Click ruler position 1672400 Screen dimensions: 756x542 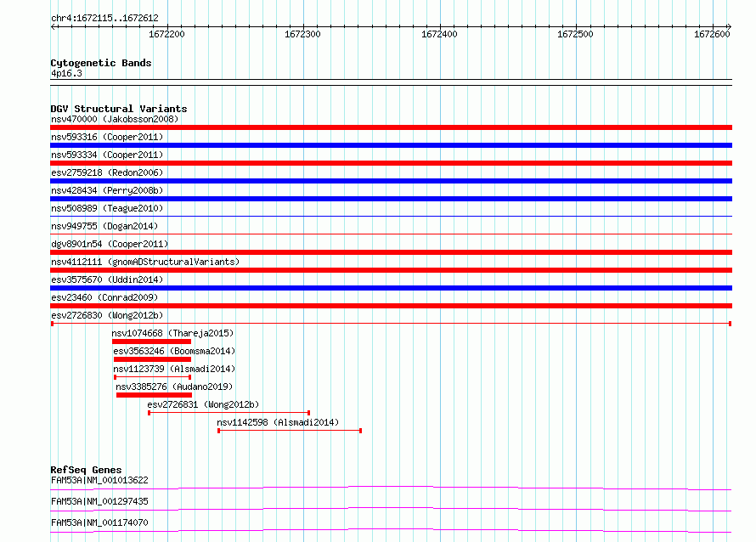click(439, 34)
